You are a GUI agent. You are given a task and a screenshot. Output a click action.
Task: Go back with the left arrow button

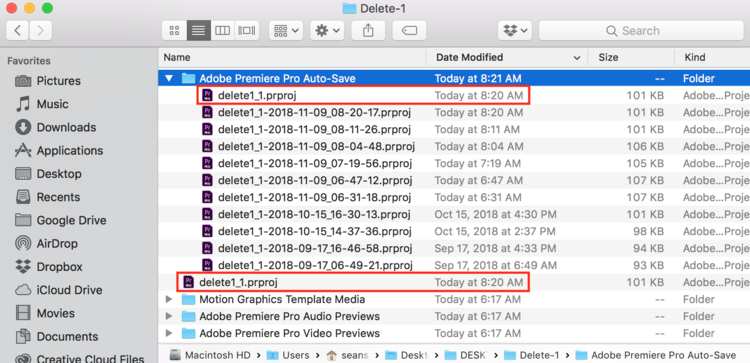coord(18,31)
